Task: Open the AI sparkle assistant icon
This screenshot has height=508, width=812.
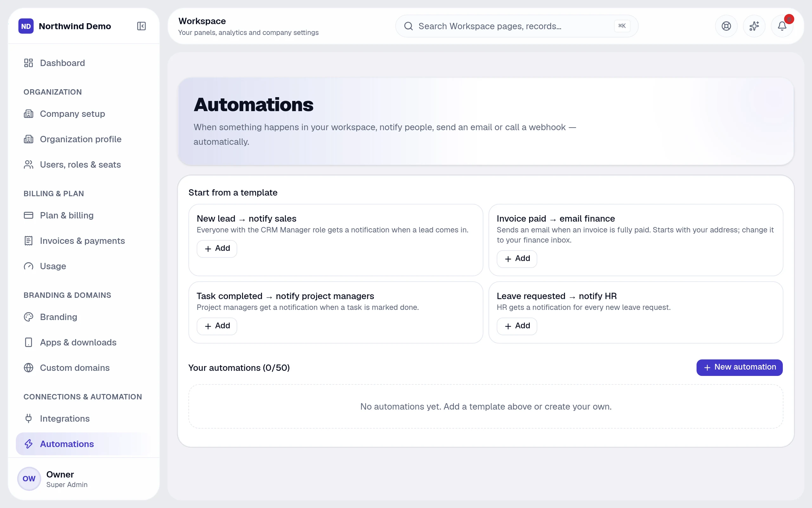Action: [x=754, y=26]
